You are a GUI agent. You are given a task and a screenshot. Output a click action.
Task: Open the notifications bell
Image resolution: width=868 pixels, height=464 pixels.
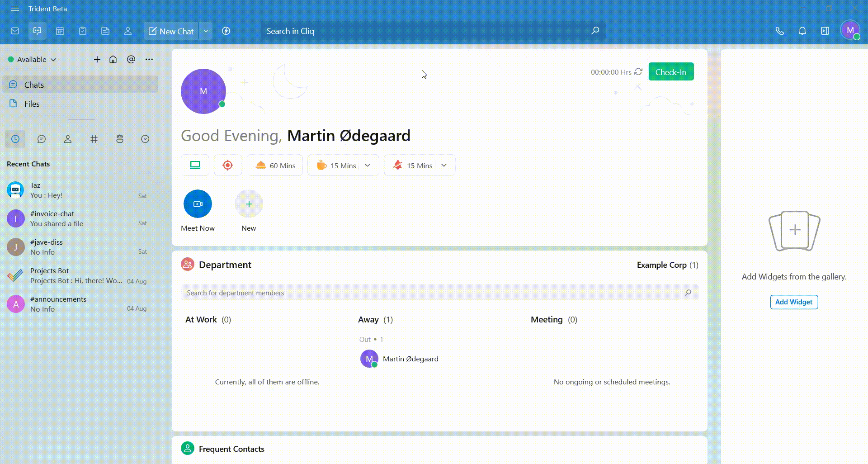pyautogui.click(x=802, y=31)
